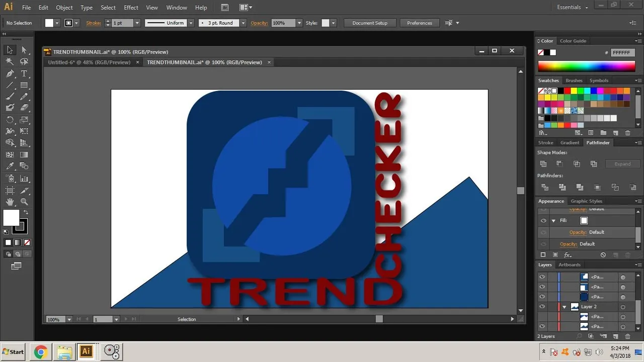Open 3 pt. Round brush dropdown

[x=244, y=23]
